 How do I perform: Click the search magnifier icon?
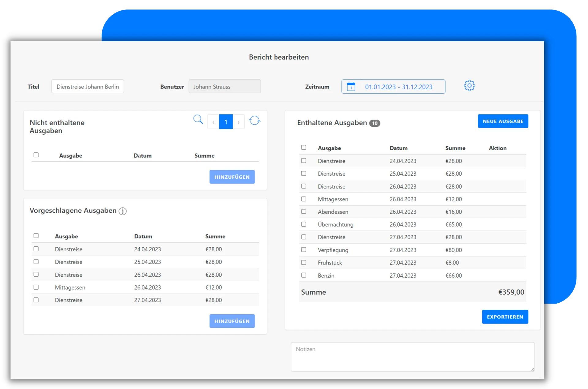click(198, 119)
